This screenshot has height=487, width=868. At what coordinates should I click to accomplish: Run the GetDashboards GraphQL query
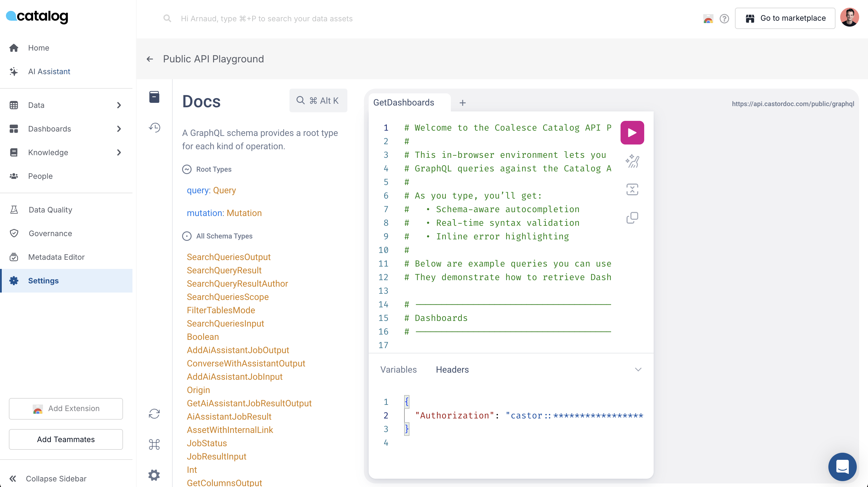click(x=632, y=132)
